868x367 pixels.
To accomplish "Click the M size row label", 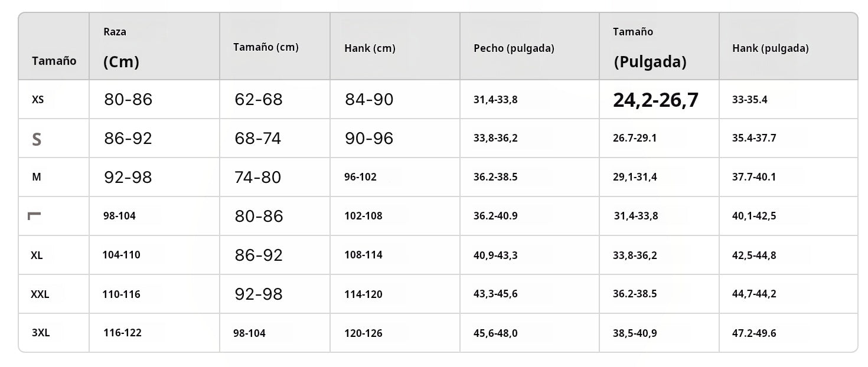I will [x=37, y=176].
